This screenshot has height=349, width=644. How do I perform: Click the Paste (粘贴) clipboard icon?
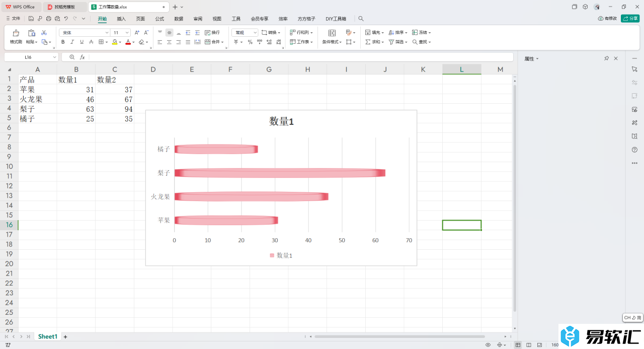pyautogui.click(x=31, y=33)
